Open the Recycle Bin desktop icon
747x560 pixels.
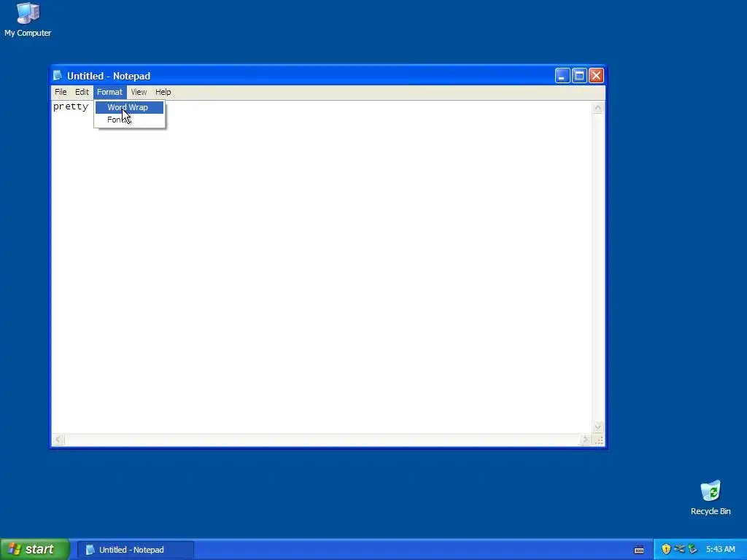(x=711, y=498)
